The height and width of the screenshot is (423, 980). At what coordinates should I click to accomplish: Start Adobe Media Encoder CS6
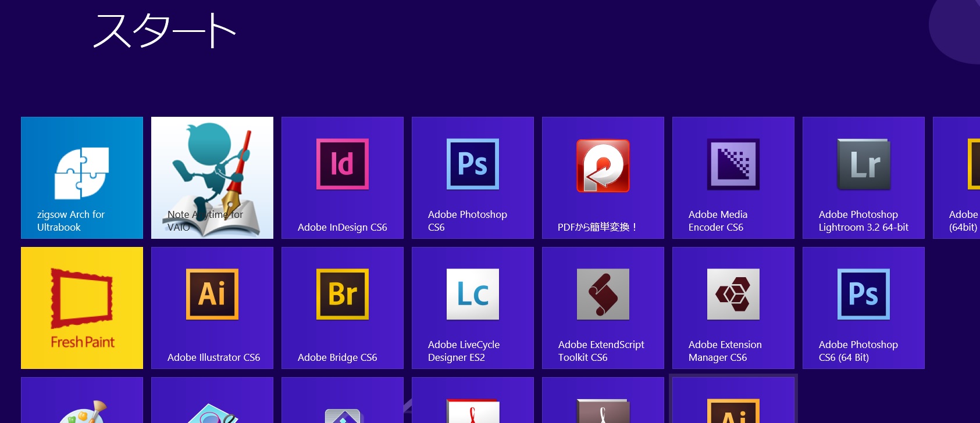coord(733,178)
